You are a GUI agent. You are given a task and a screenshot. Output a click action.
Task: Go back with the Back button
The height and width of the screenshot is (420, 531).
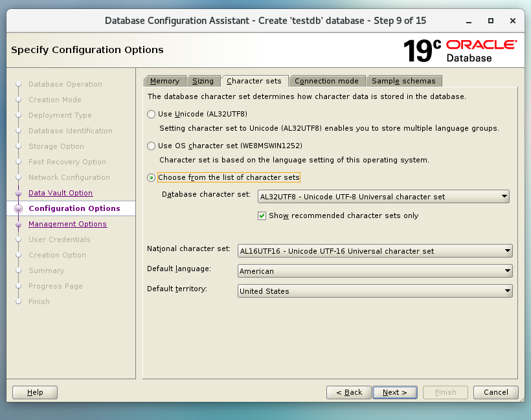coord(348,392)
